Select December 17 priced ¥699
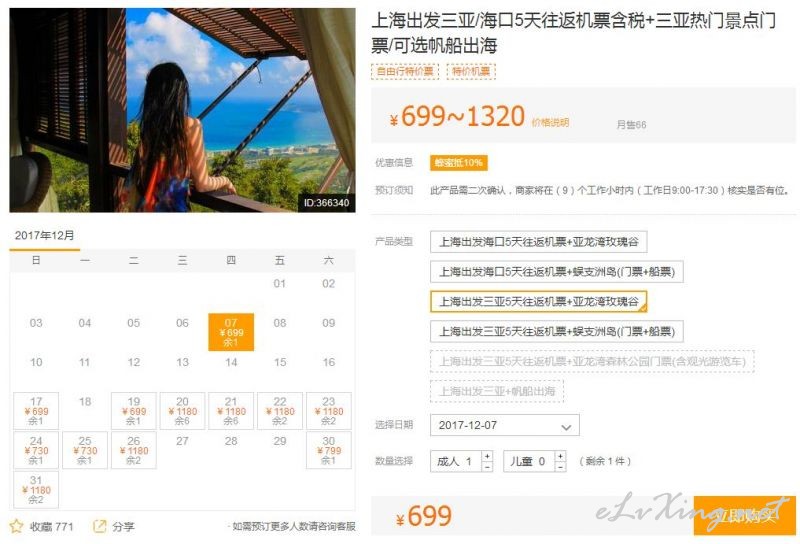This screenshot has width=800, height=544. (x=36, y=411)
